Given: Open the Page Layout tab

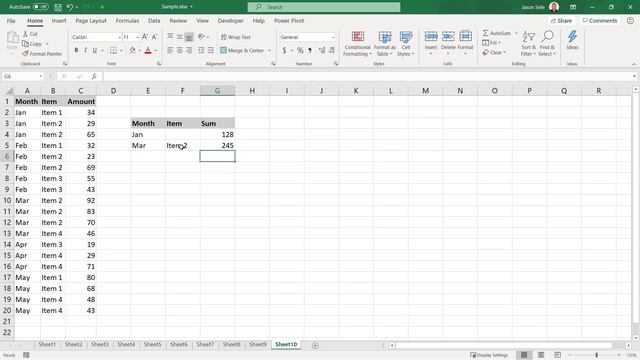Looking at the screenshot, I should coord(91,20).
